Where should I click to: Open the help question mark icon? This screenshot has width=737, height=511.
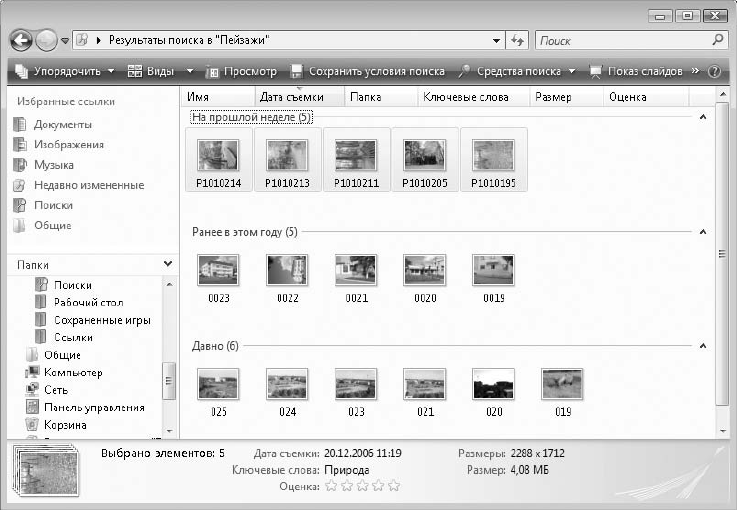pos(714,72)
